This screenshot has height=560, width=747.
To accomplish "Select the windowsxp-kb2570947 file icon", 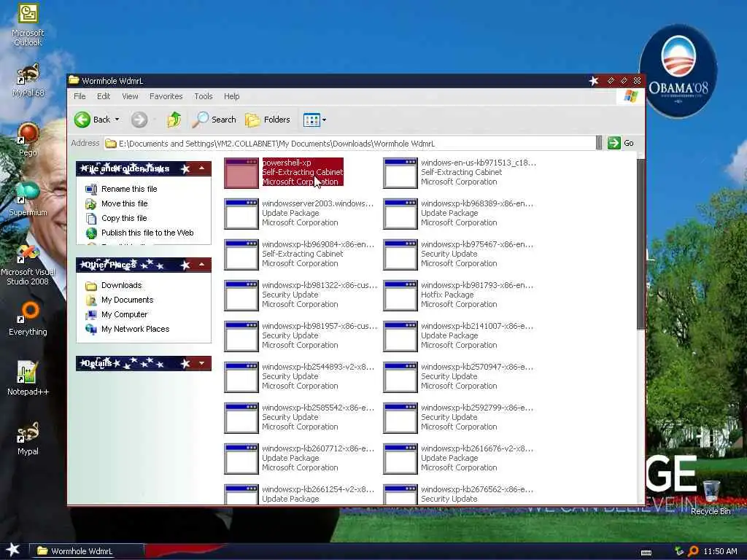I will point(400,378).
